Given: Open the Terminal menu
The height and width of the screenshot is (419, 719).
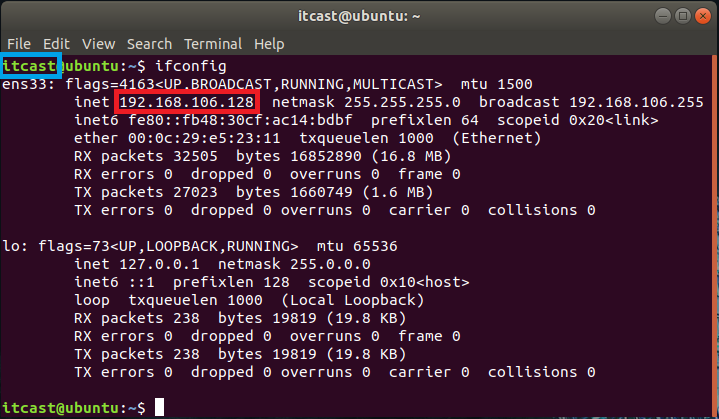Looking at the screenshot, I should click(213, 44).
